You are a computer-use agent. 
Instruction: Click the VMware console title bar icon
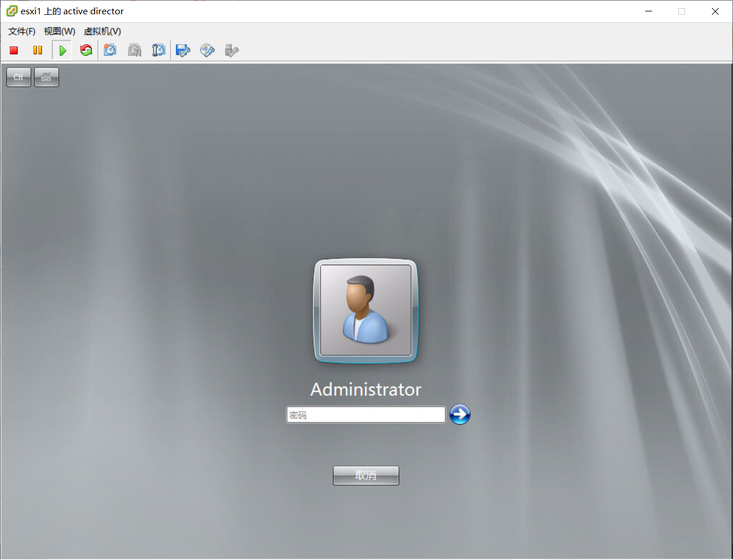(12, 11)
